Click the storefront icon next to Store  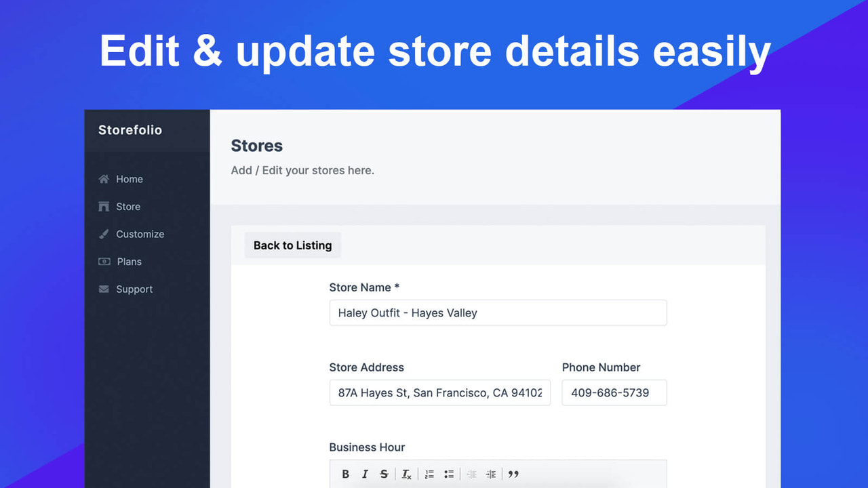tap(104, 206)
